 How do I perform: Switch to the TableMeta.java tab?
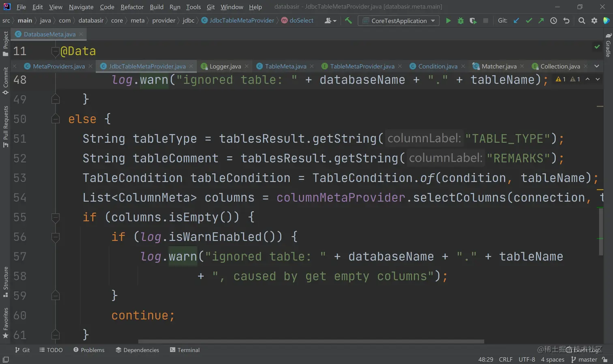coord(285,66)
